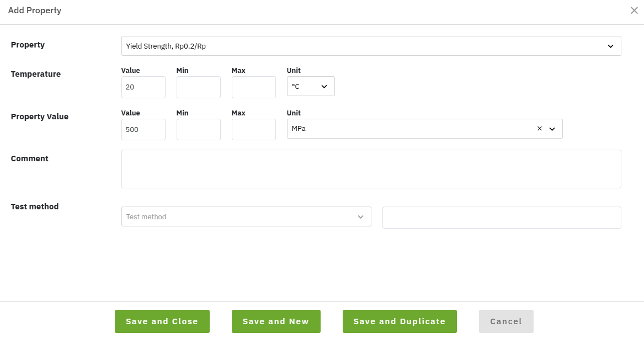The image size is (644, 338).
Task: Focus the Temperature Max input box
Action: pyautogui.click(x=253, y=87)
